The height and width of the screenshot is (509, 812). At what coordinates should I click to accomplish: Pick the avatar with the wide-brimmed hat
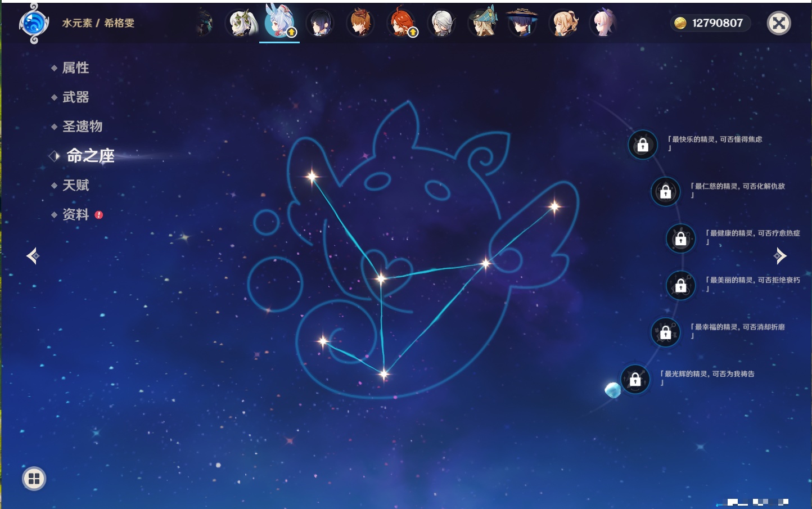[522, 22]
